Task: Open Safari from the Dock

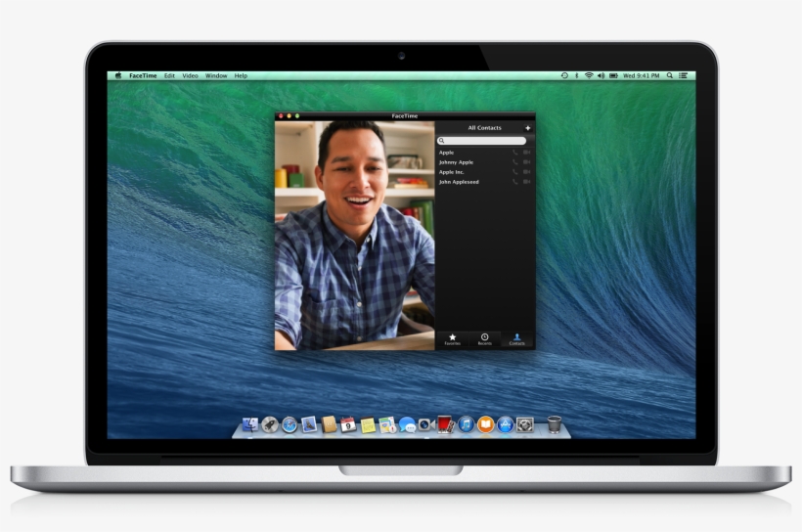Action: click(290, 424)
